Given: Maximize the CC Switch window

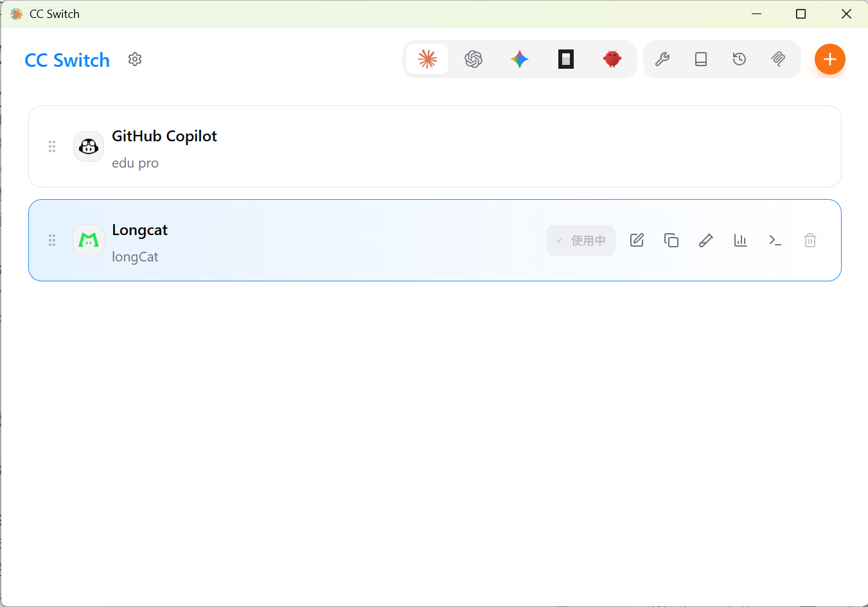Looking at the screenshot, I should pyautogui.click(x=801, y=14).
